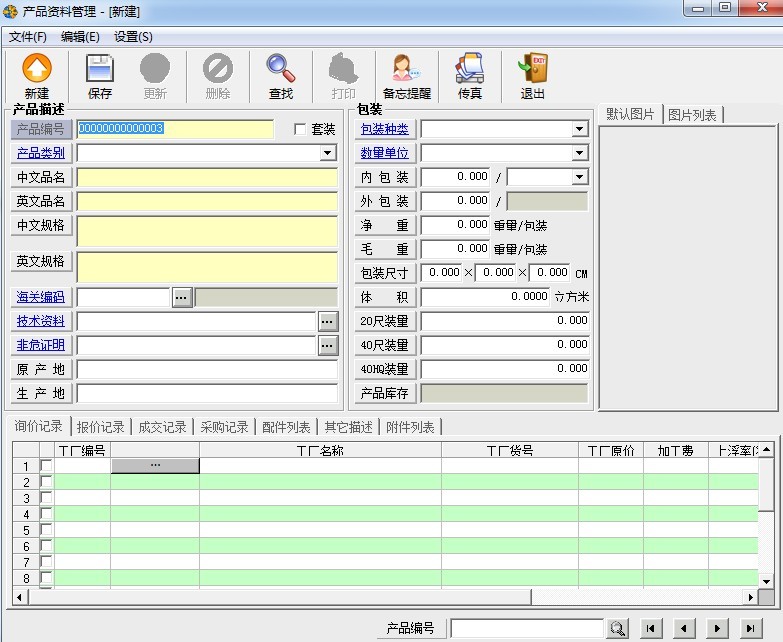The image size is (783, 642).
Task: Jump to the last record navigation arrow
Action: pos(749,628)
